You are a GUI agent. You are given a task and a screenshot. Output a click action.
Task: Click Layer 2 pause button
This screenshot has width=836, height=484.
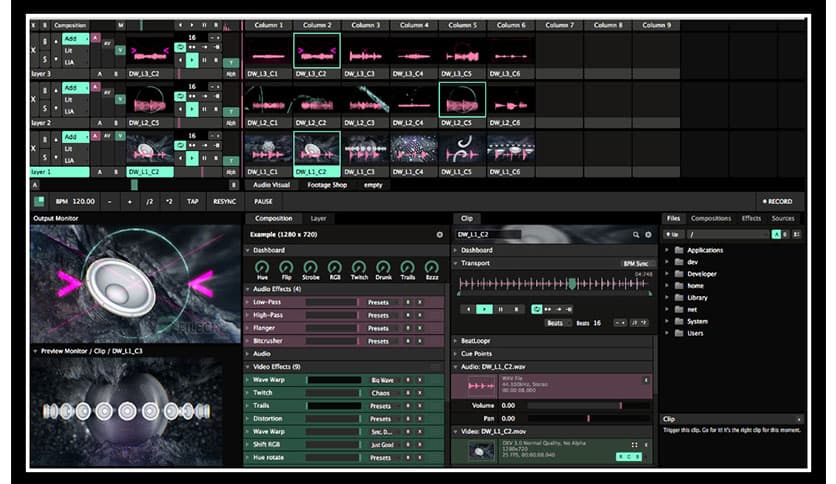click(x=204, y=109)
